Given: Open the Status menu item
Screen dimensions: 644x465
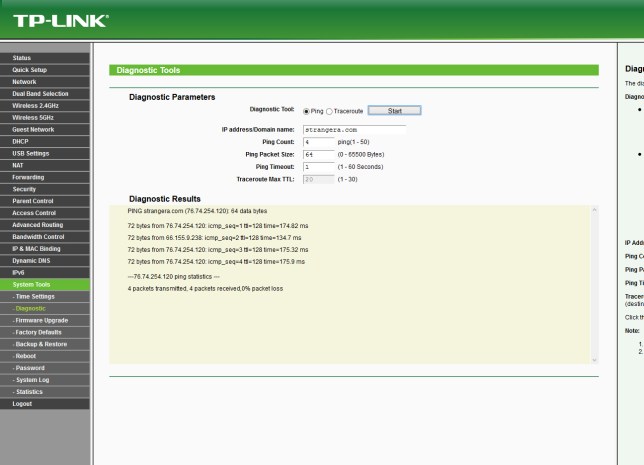Looking at the screenshot, I should [22, 58].
